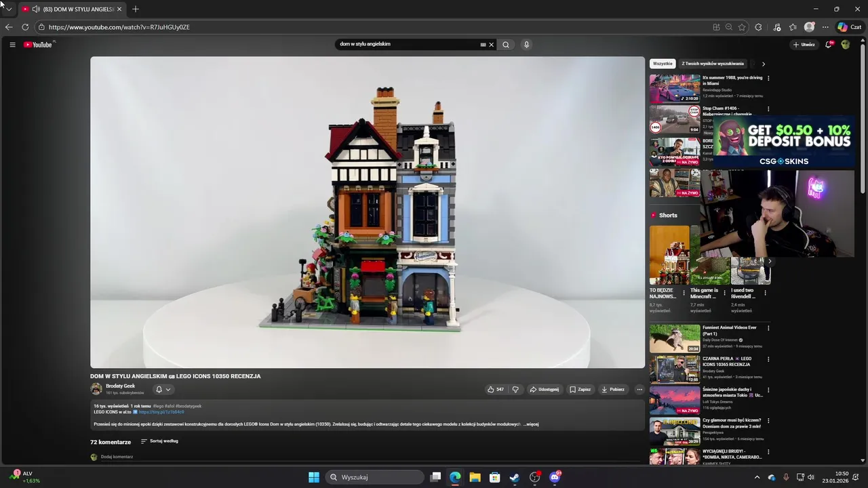Open Discord from the taskbar
868x488 pixels.
(x=555, y=477)
